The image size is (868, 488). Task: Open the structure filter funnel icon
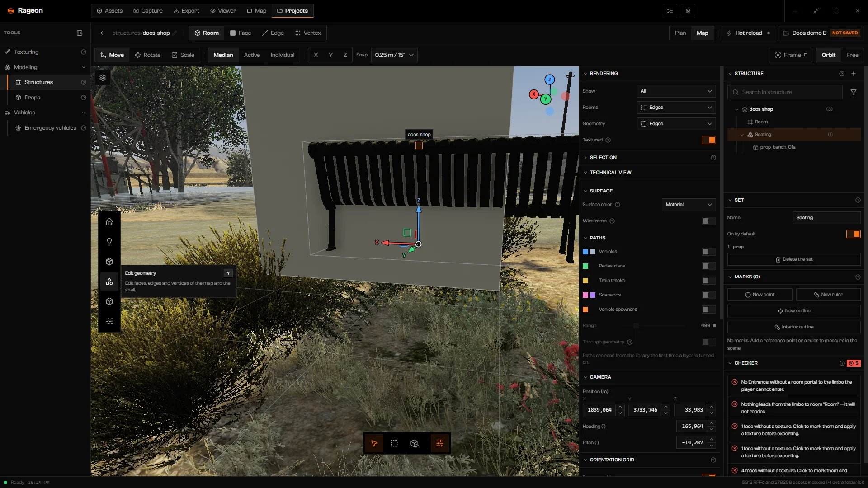854,92
